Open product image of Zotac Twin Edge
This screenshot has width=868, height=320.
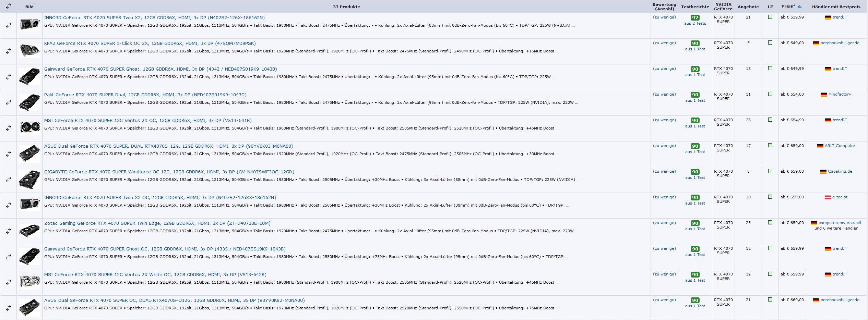(29, 231)
